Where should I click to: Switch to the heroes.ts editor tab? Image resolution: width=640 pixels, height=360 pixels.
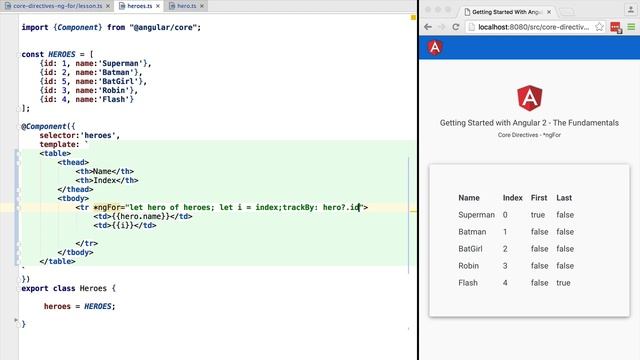point(139,6)
